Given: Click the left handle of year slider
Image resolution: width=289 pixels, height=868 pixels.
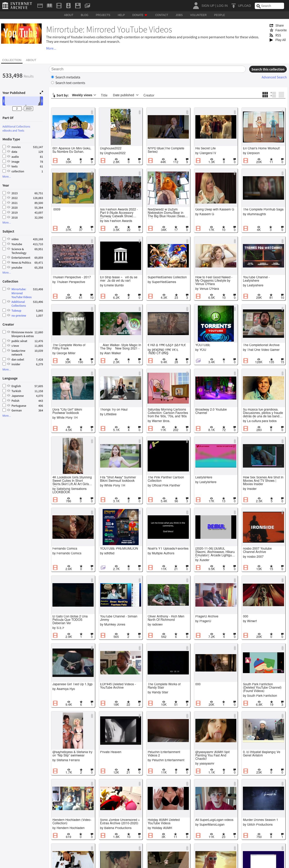Looking at the screenshot, I should click(x=4, y=101).
